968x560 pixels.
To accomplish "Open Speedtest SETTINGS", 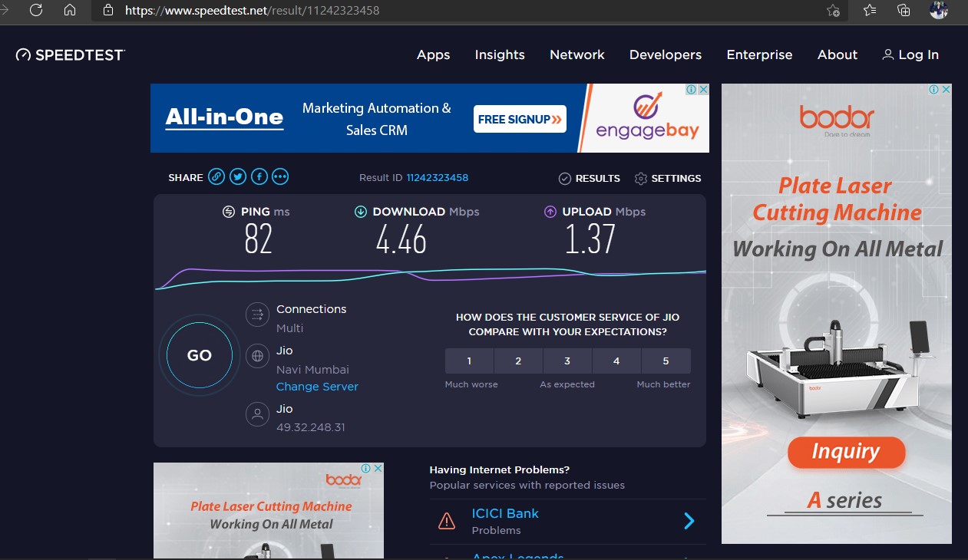I will tap(668, 179).
